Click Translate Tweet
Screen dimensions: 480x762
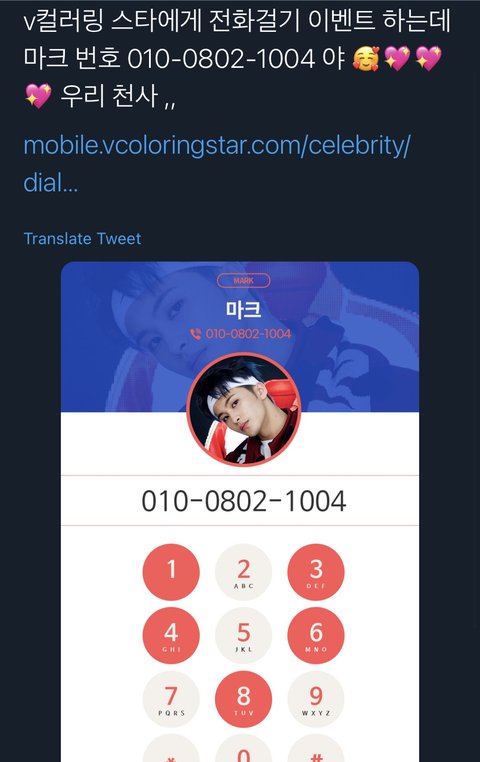point(82,239)
